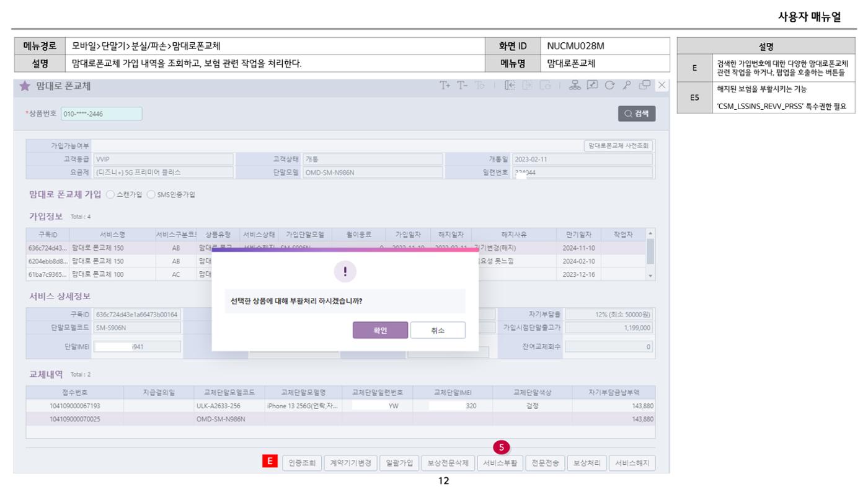This screenshot has width=868, height=489.
Task: Select 교체내역 row 104109000067193
Action: [x=340, y=406]
